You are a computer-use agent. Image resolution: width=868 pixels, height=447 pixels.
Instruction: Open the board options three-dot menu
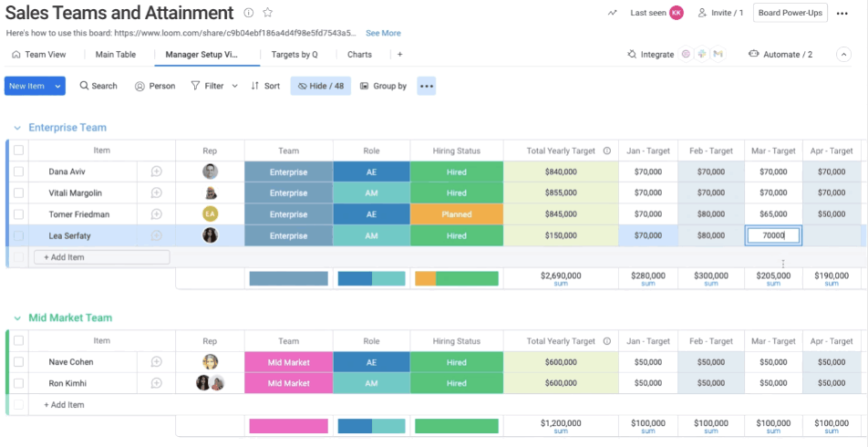coord(842,14)
